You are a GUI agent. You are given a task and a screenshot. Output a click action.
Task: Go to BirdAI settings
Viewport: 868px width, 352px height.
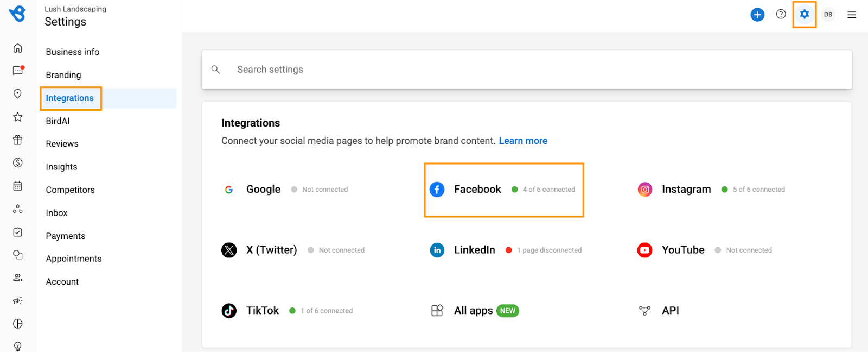coord(58,121)
